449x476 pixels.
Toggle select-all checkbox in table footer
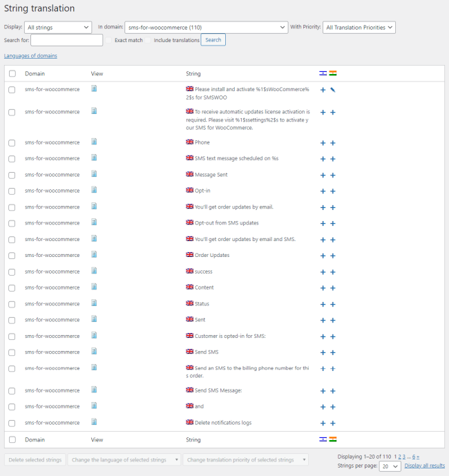tap(12, 439)
